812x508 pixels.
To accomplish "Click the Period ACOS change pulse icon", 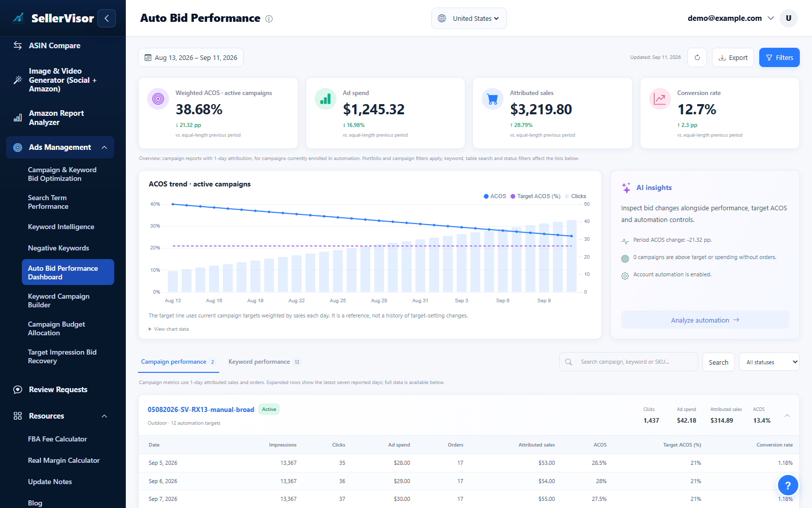I will [x=625, y=241].
